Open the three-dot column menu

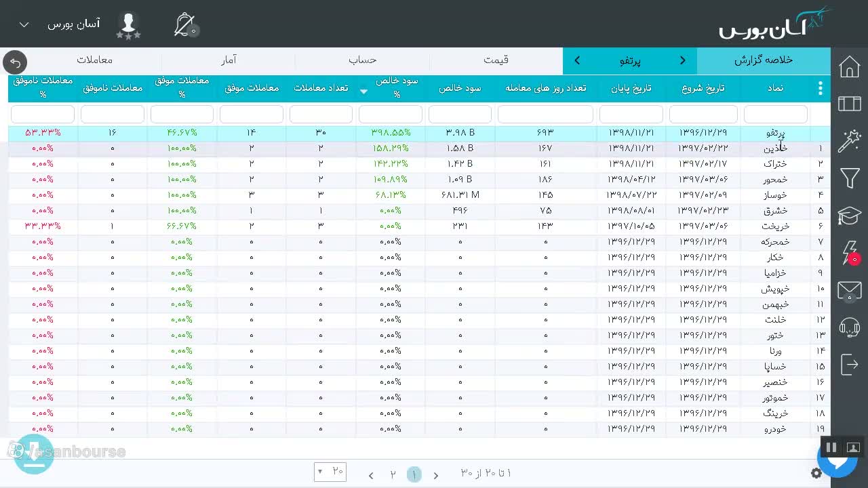click(820, 88)
